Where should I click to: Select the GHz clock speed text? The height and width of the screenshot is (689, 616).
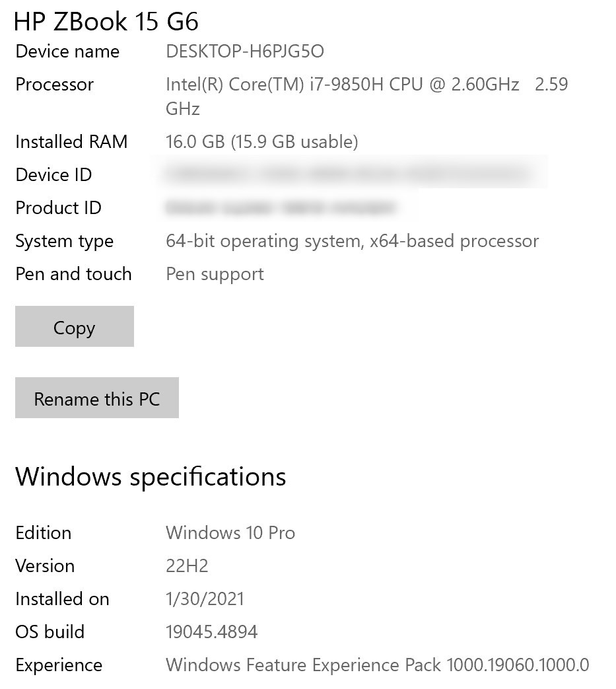[x=182, y=108]
